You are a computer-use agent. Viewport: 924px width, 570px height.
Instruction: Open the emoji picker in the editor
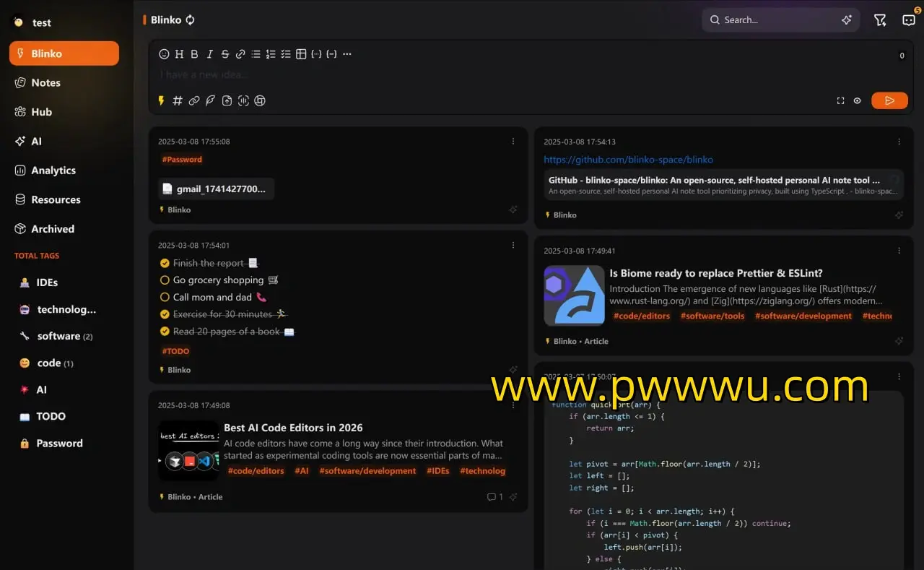coord(164,54)
